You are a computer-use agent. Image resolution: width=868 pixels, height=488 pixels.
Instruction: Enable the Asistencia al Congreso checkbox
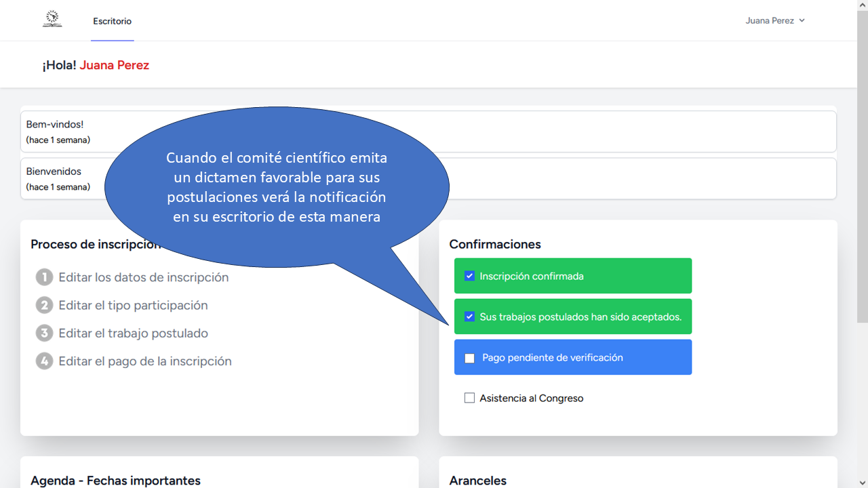point(469,398)
